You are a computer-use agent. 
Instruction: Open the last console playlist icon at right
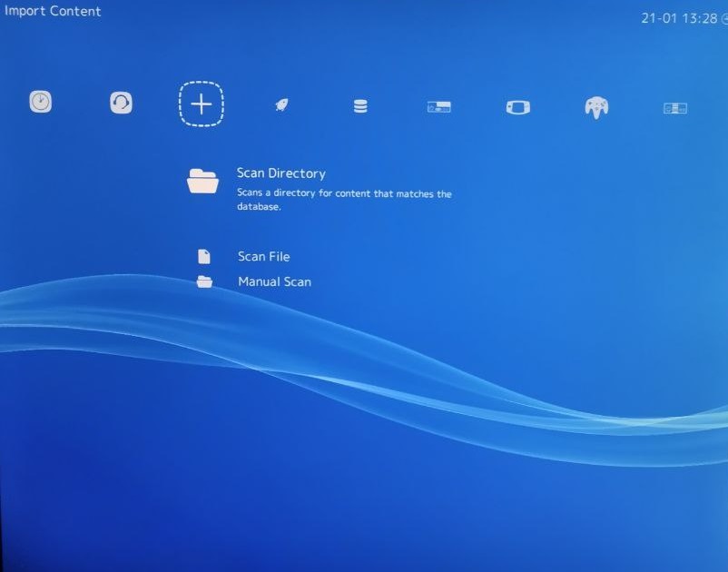click(x=675, y=109)
